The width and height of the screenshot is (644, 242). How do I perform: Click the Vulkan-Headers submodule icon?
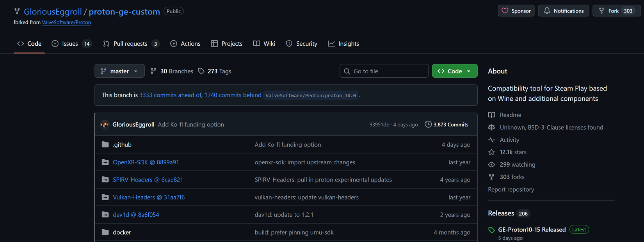coord(105,197)
